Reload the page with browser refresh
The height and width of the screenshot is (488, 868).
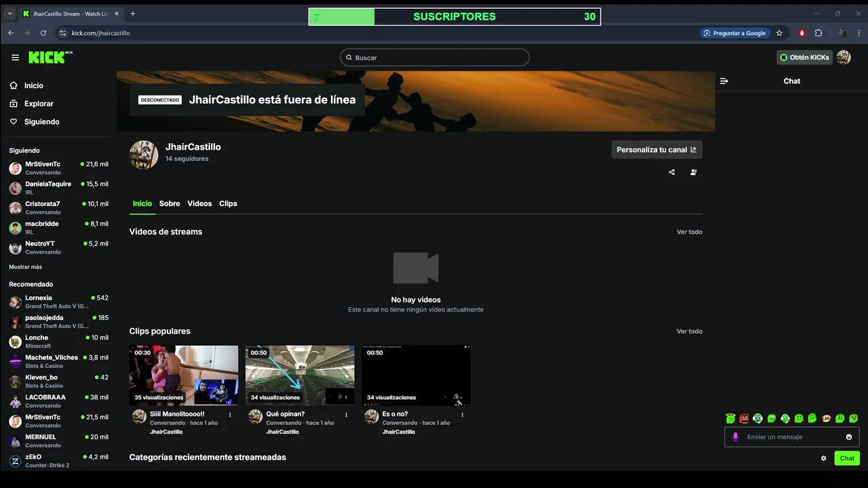(43, 33)
